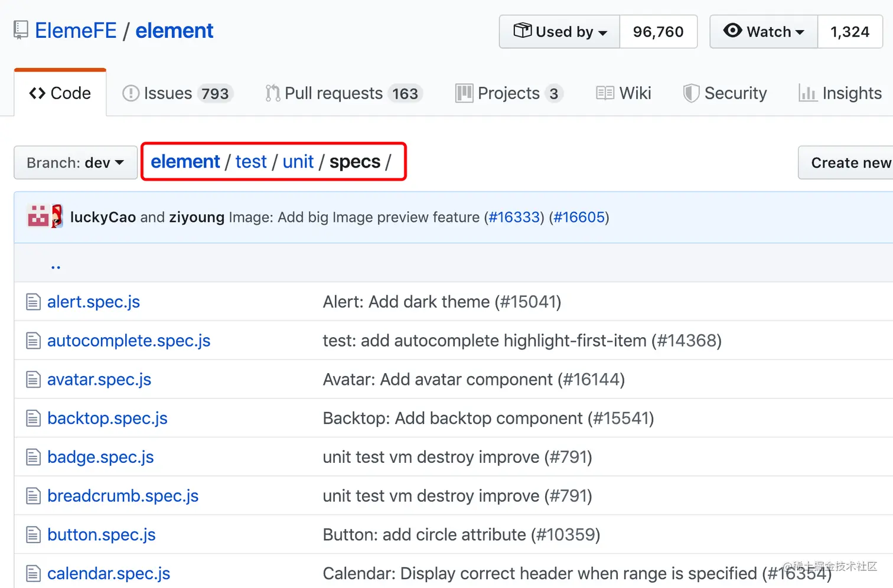
Task: Open the Branch: dev selector
Action: 75,162
